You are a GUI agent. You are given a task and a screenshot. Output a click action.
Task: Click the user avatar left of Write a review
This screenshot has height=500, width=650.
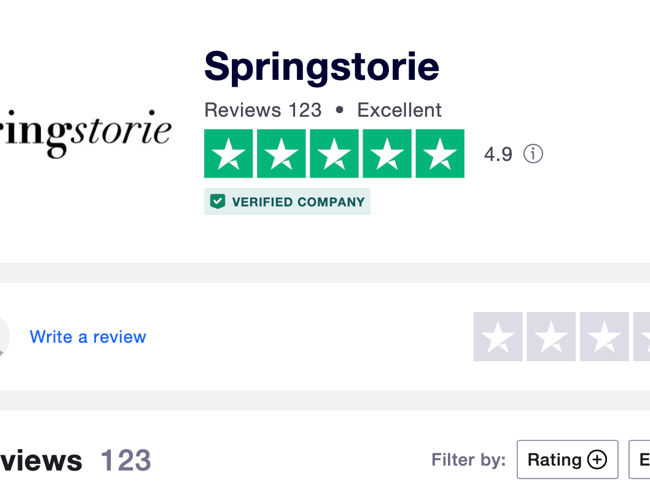coord(3,337)
